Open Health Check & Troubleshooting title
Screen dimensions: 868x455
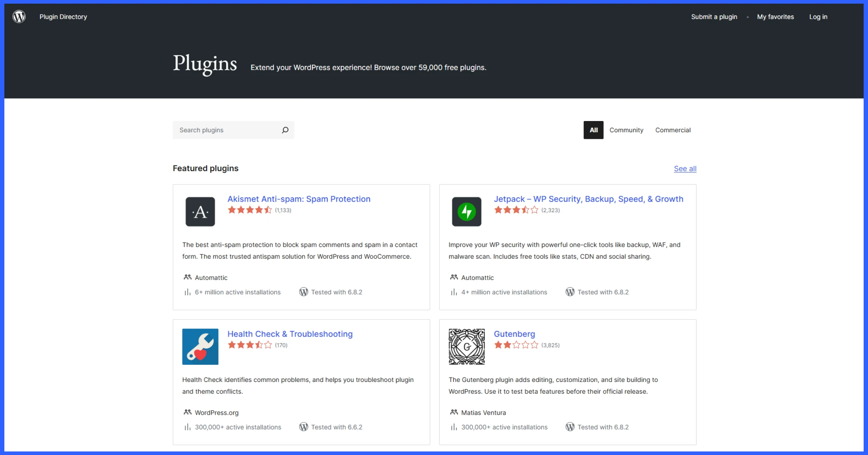pyautogui.click(x=290, y=334)
